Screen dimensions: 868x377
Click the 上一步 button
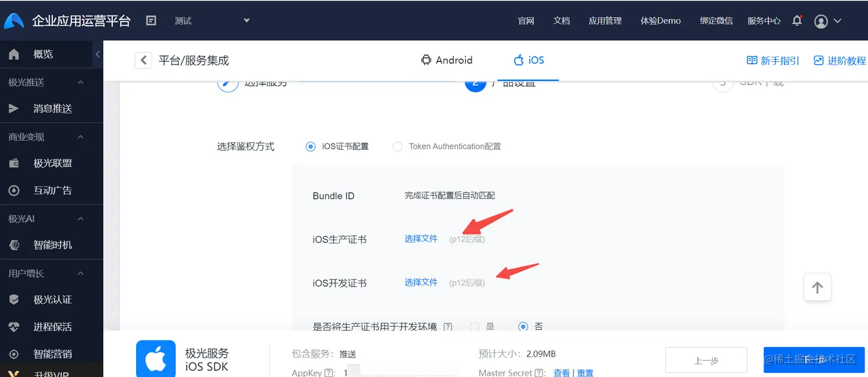coord(706,360)
